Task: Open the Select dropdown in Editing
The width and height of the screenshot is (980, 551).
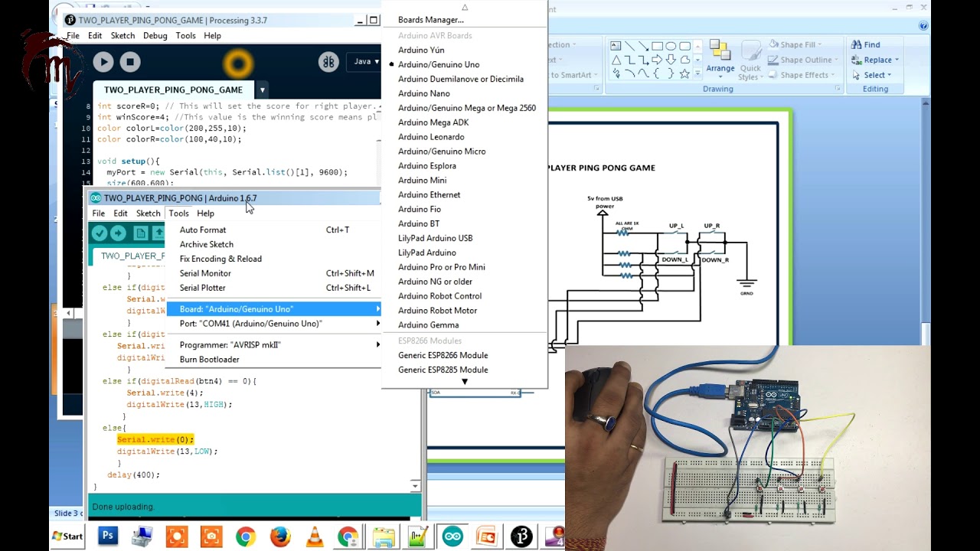Action: pos(871,75)
